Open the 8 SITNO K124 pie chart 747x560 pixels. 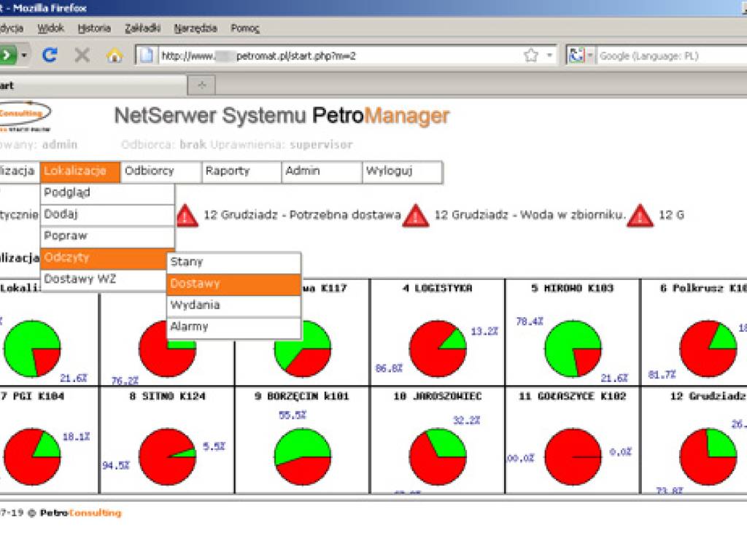167,457
